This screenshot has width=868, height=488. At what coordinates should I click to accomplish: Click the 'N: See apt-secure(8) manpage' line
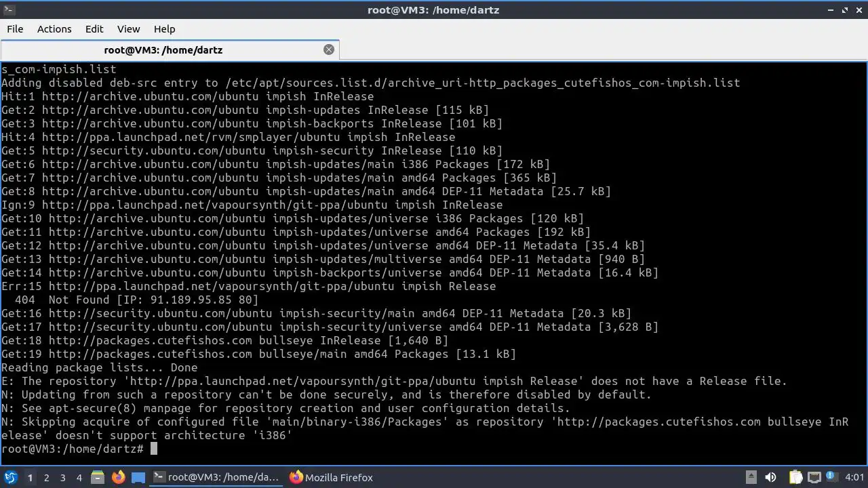285,408
